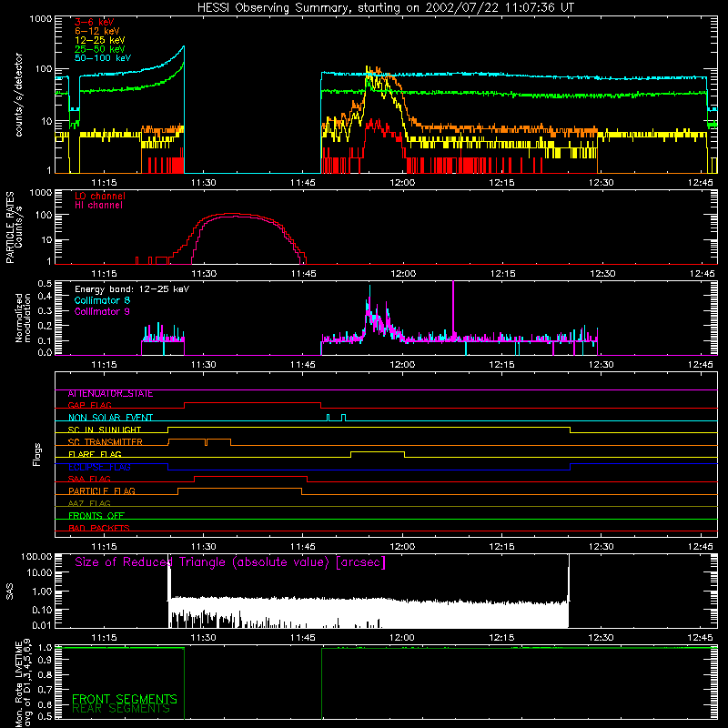This screenshot has width=728, height=728.
Task: Click the FLARE_FLAG label
Action: 95,454
